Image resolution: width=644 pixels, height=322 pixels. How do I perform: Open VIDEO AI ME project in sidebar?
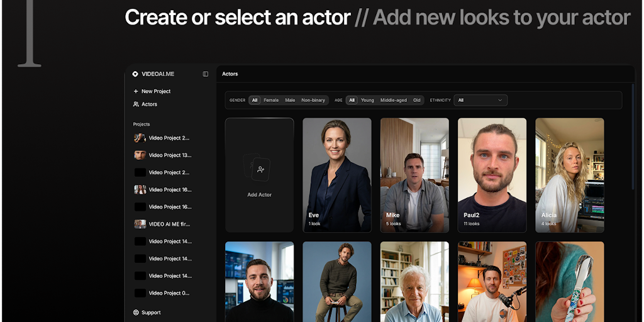pyautogui.click(x=169, y=224)
